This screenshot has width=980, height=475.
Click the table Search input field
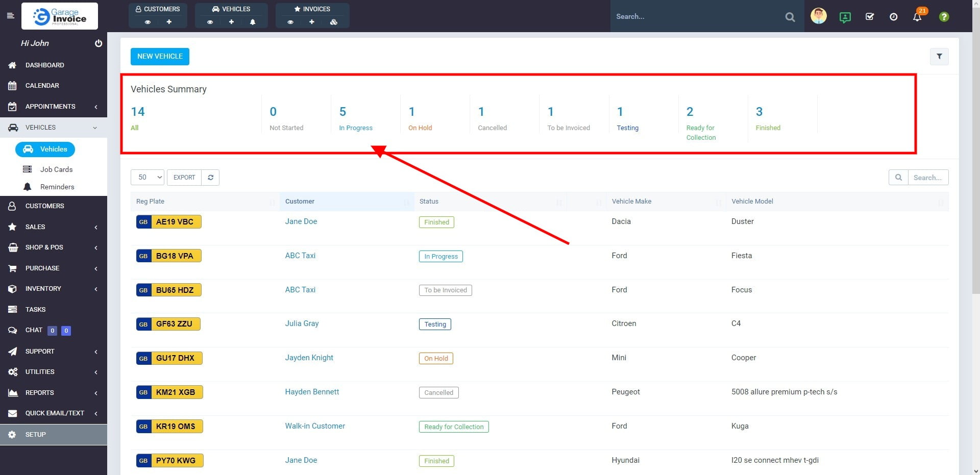pyautogui.click(x=927, y=178)
